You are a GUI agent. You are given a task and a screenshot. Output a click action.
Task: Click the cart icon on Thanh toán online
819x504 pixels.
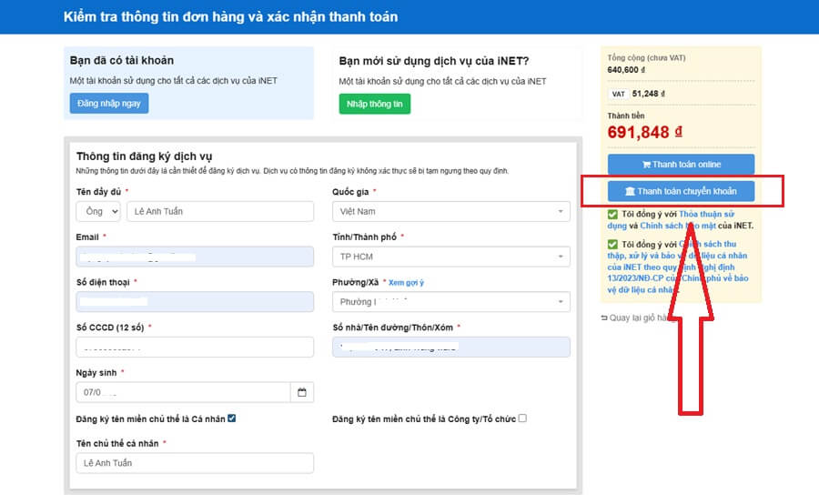(646, 165)
